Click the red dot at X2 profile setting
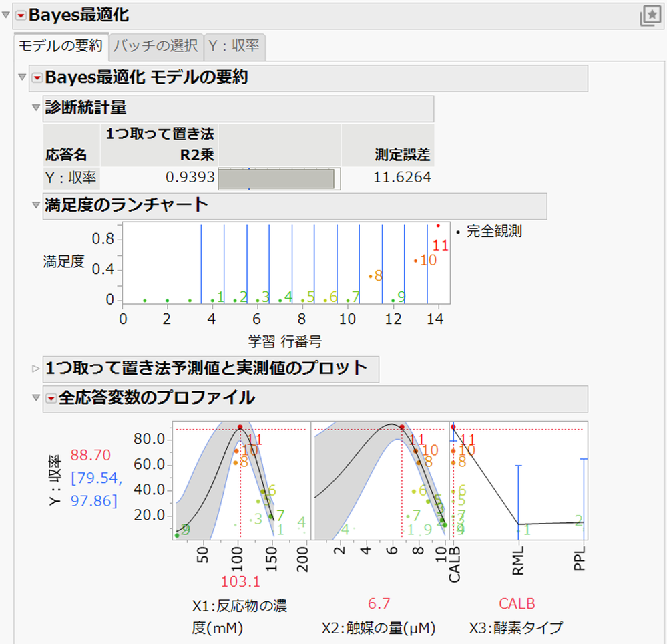 pyautogui.click(x=402, y=427)
